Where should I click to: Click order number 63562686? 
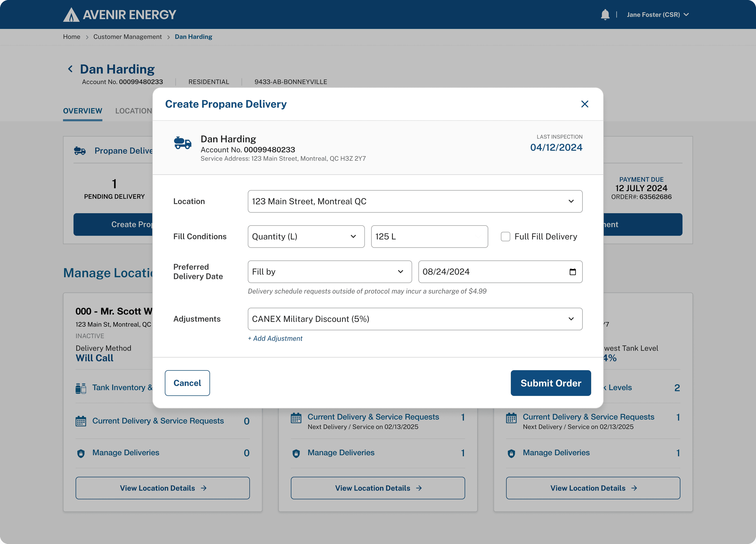pyautogui.click(x=655, y=197)
